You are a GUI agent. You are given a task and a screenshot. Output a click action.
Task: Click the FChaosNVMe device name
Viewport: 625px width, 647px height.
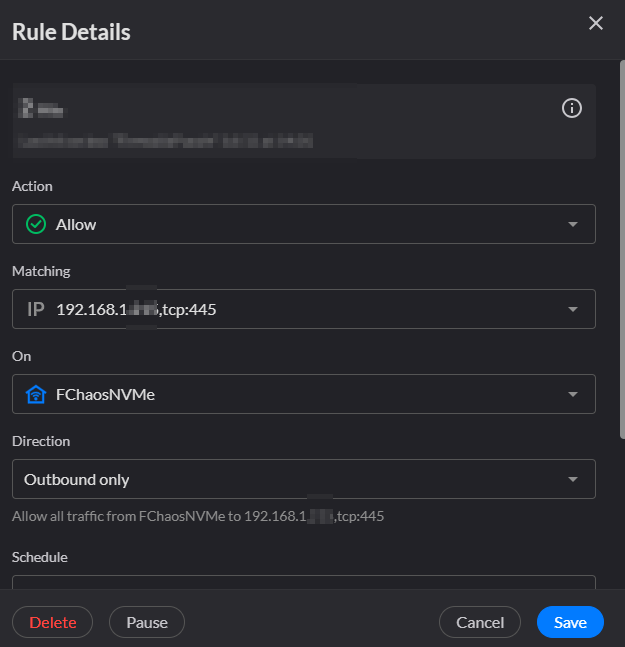[105, 394]
